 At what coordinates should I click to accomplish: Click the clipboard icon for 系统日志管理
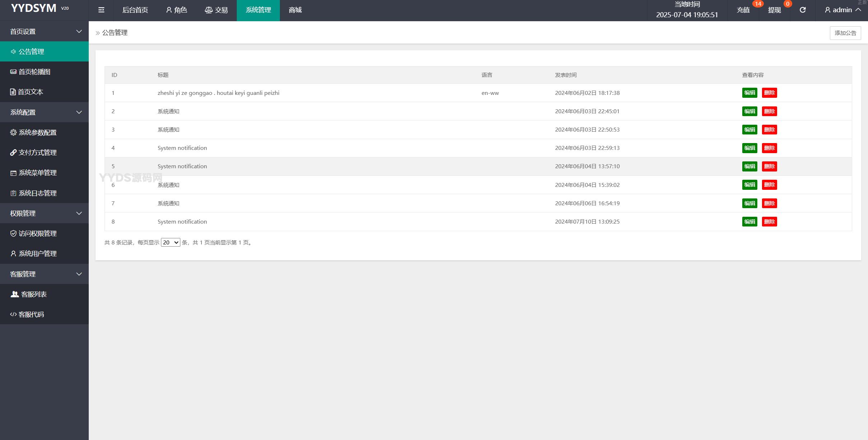[x=13, y=193]
